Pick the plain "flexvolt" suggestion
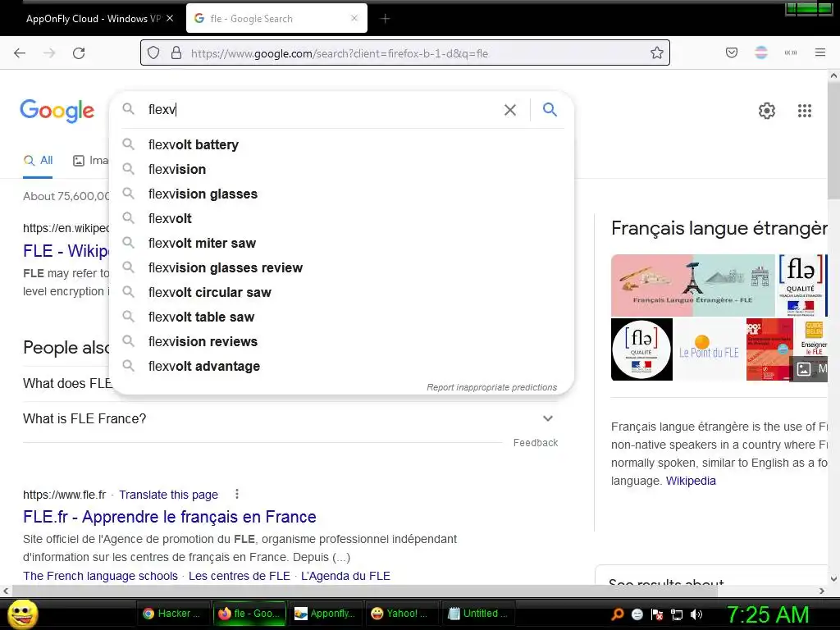840x630 pixels. click(341, 218)
